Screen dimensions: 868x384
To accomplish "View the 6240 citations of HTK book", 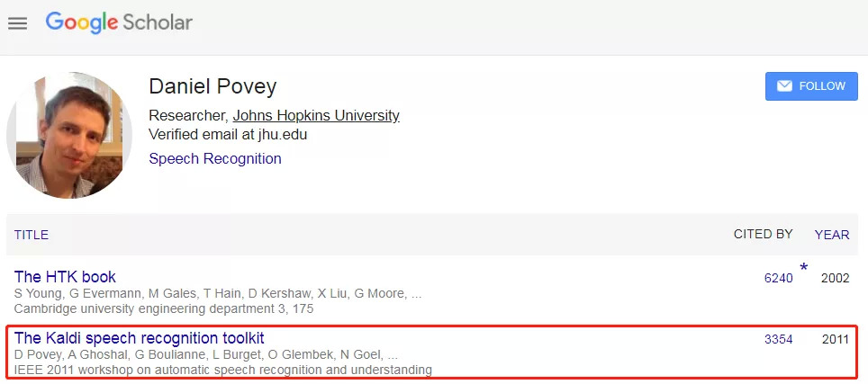I will pyautogui.click(x=778, y=278).
